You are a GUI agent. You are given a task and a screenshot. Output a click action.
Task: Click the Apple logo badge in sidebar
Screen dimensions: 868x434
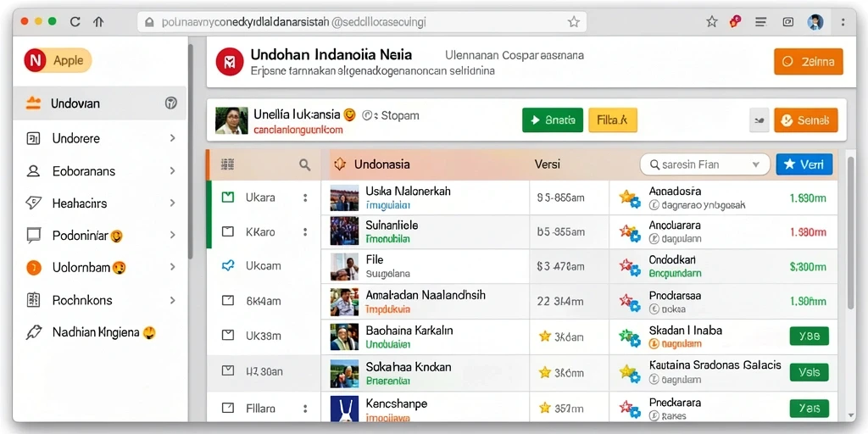coord(34,60)
